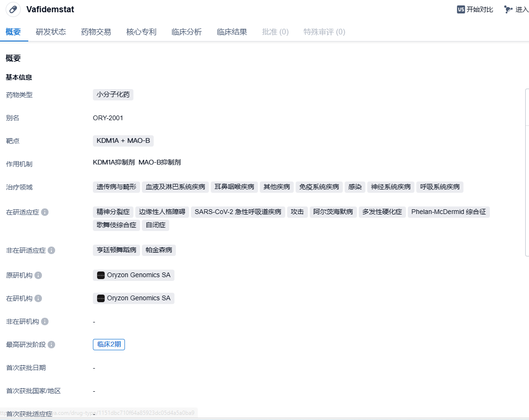
Task: Click the pill drug icon beside Vafidemstat
Action: click(13, 9)
